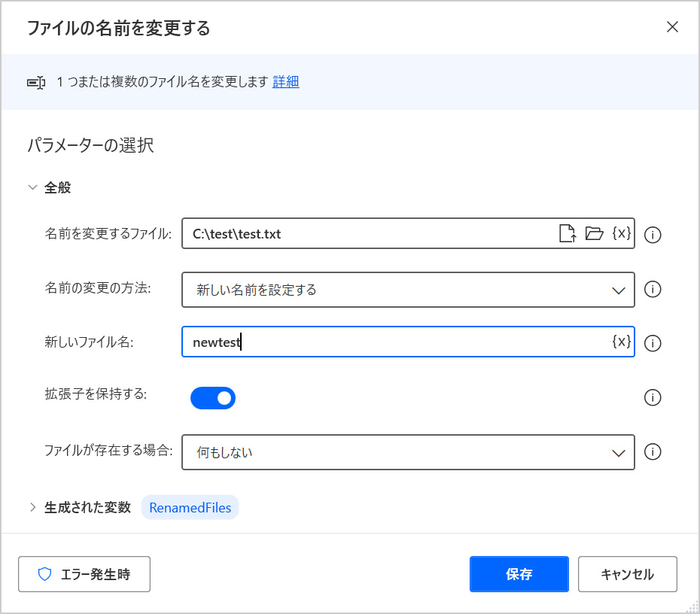Open the エラー発生時 settings
Viewport: 700px width, 614px height.
[x=84, y=574]
